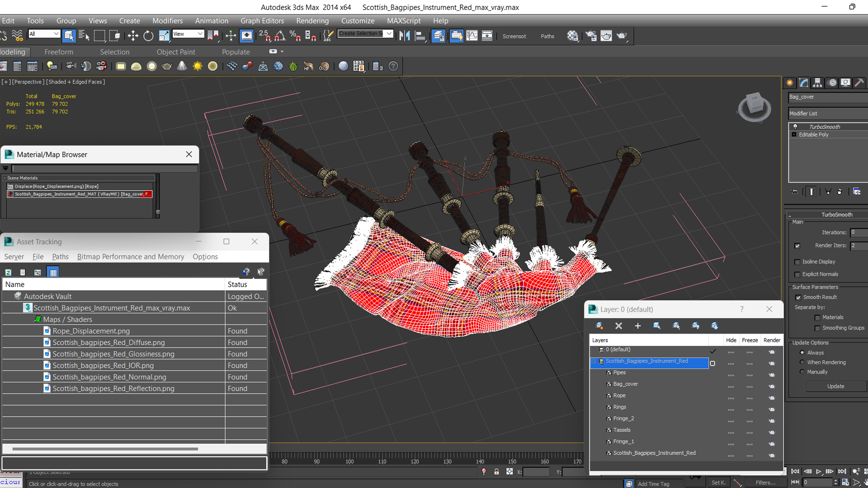Click the Iterations value field
Image resolution: width=868 pixels, height=488 pixels.
(859, 232)
